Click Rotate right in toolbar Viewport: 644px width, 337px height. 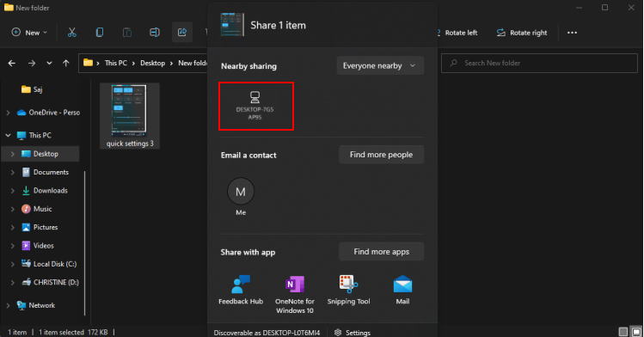[x=522, y=33]
